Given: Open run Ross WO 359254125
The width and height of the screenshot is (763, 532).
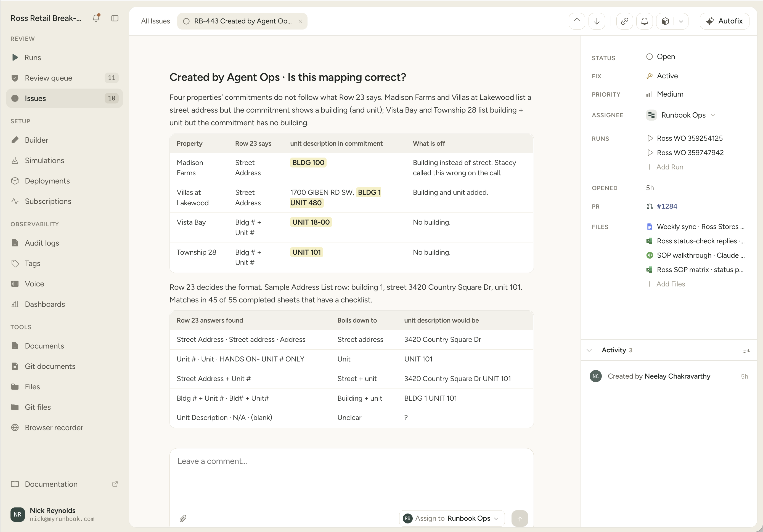Looking at the screenshot, I should coord(685,139).
